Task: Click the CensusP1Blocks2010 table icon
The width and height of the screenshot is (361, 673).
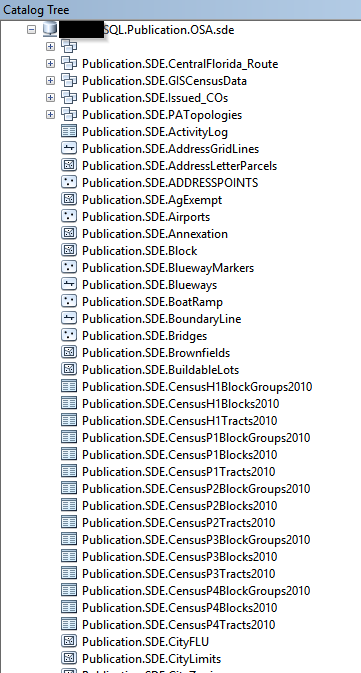Action: (x=69, y=455)
